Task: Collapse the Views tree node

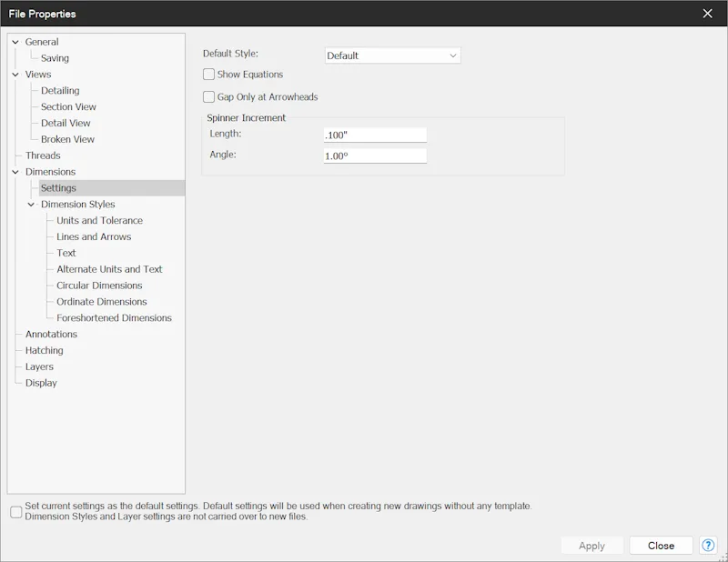Action: [15, 75]
